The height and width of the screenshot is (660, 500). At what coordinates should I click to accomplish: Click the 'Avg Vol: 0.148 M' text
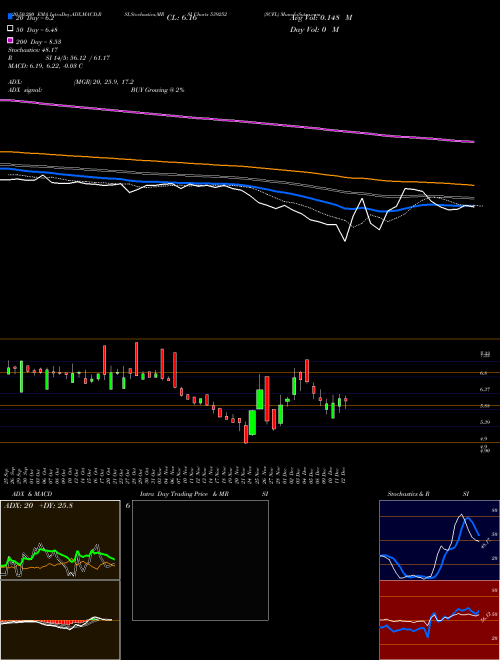(x=321, y=18)
